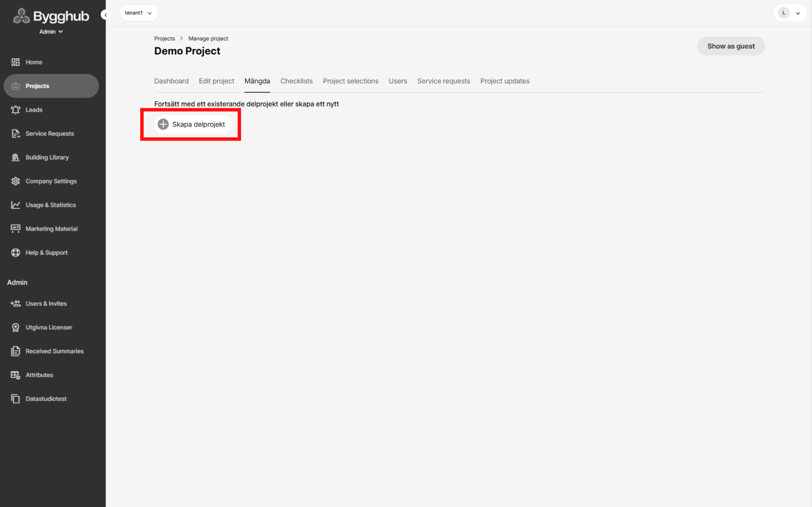Click the Help & Support lifebuoy icon
Screen dimensions: 812x507
(15, 253)
